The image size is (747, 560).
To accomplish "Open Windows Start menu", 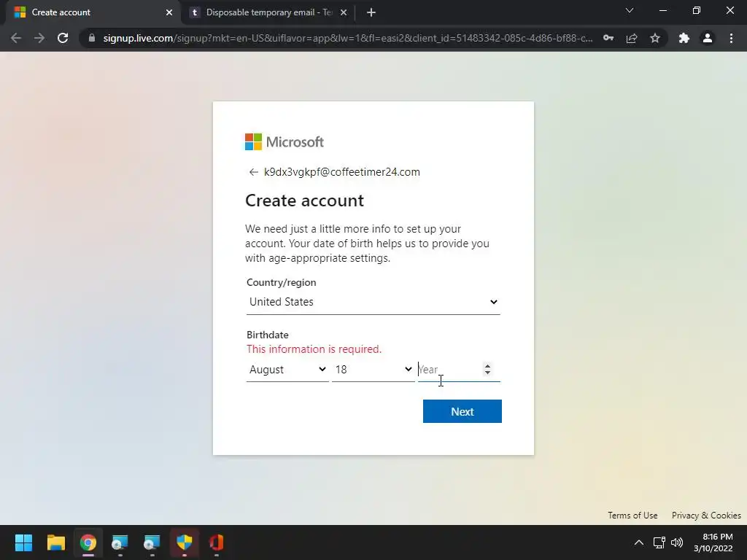I will click(x=23, y=542).
